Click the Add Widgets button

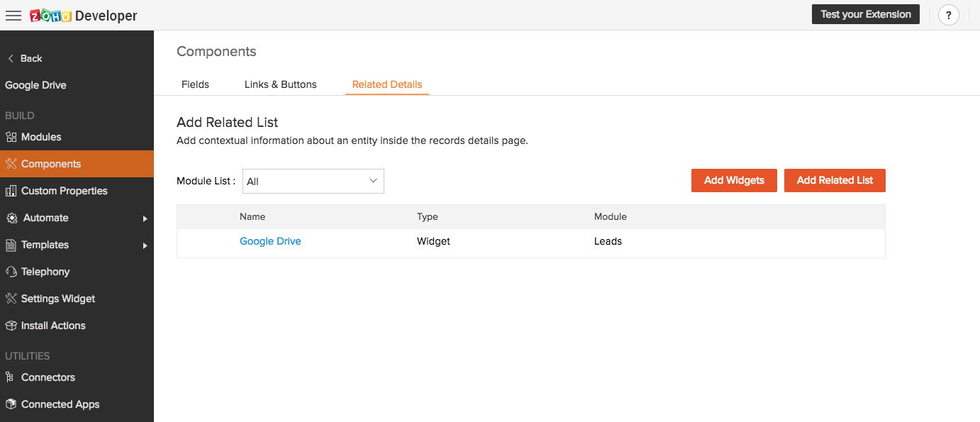pyautogui.click(x=734, y=180)
